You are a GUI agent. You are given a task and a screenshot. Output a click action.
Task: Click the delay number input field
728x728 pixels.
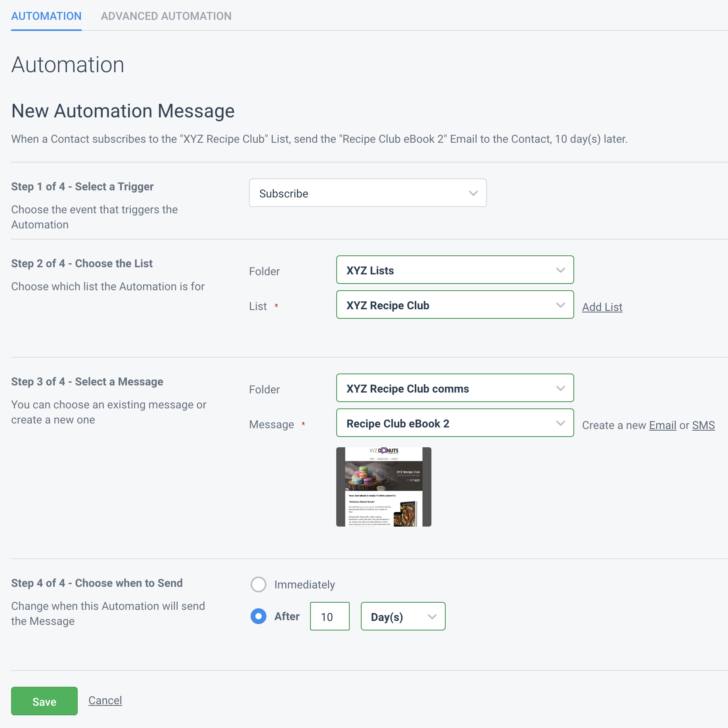point(330,617)
